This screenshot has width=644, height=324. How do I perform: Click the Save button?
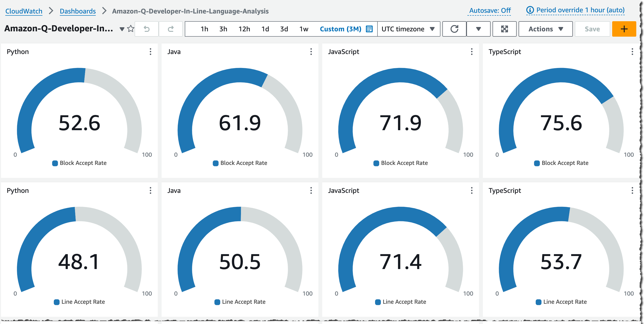(592, 29)
